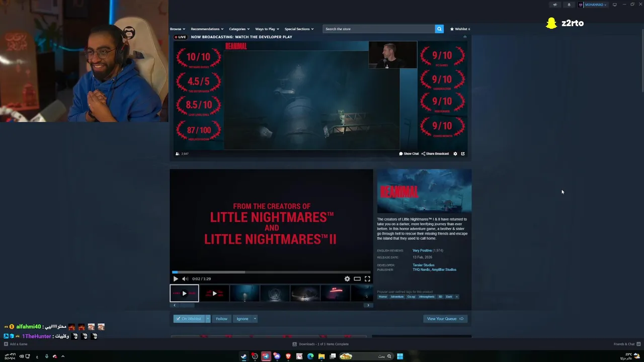Click the Follow button
This screenshot has height=362, width=644.
(221, 319)
